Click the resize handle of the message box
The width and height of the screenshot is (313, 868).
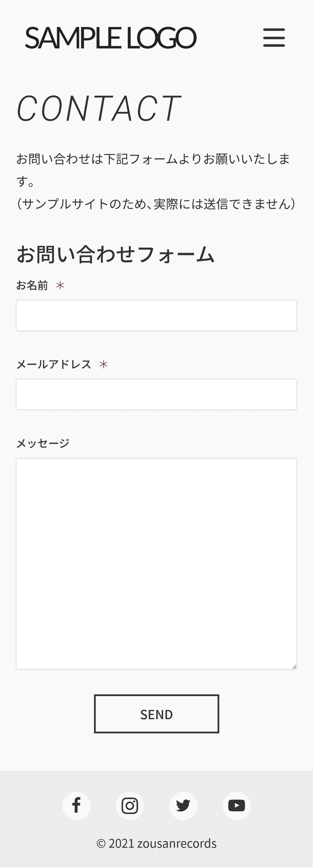coord(294,666)
